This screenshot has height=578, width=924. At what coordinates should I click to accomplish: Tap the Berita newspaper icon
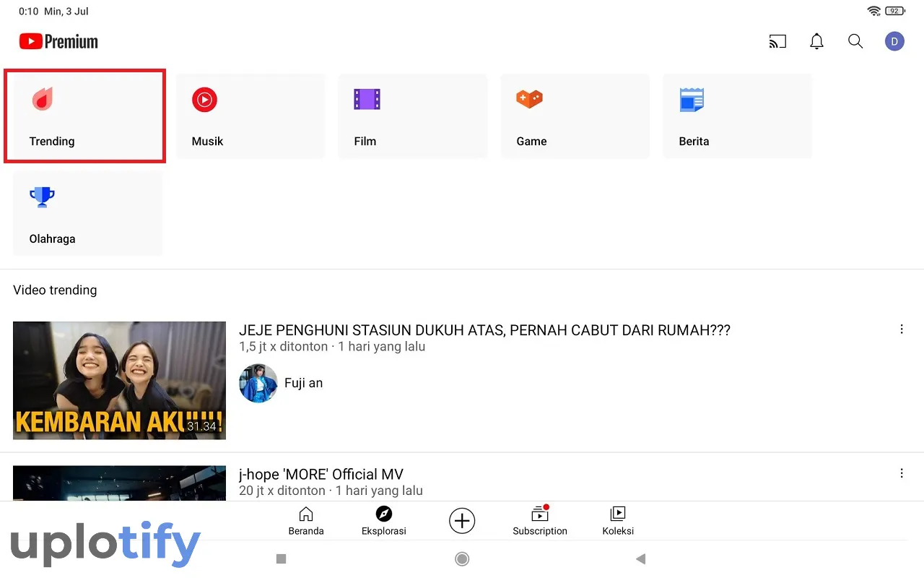click(x=692, y=100)
